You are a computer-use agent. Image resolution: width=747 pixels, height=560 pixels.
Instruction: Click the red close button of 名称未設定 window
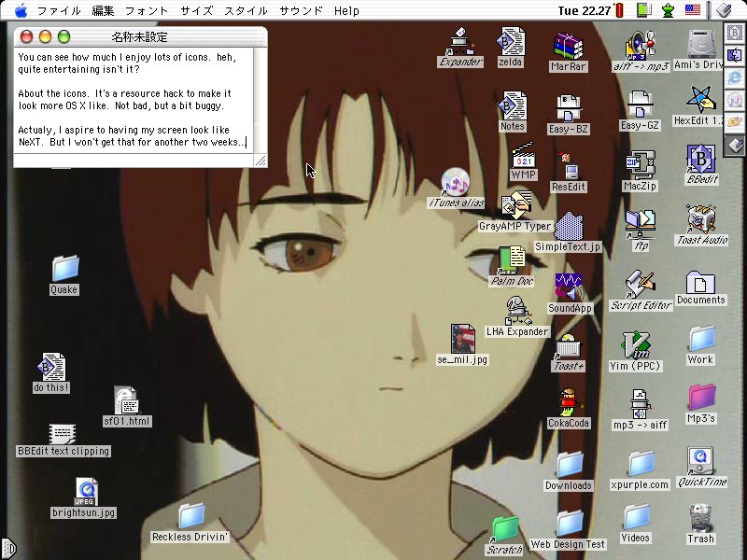pos(26,36)
